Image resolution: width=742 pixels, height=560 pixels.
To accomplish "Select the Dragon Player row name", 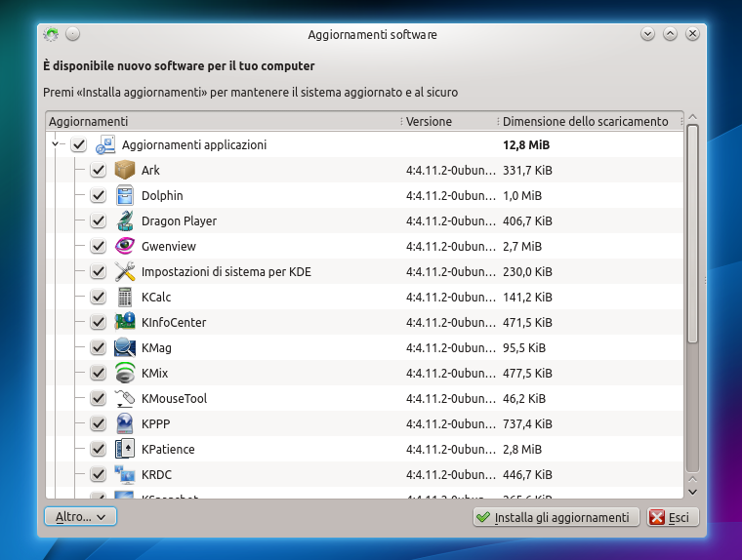I will click(x=179, y=220).
